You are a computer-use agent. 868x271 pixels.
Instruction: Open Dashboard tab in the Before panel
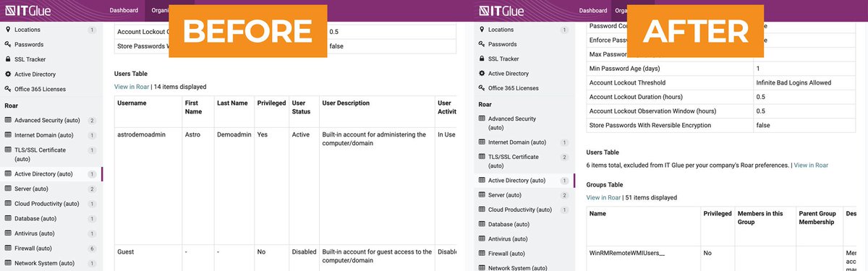[124, 10]
